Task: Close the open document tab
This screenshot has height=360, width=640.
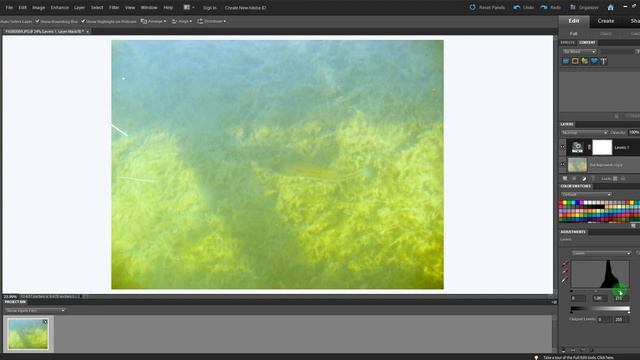Action: pos(87,31)
